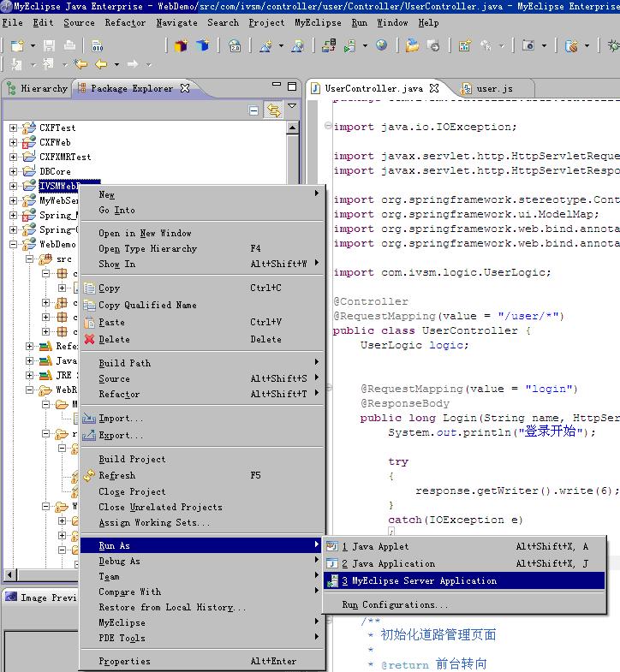This screenshot has height=672, width=620.
Task: Click the back navigation yellow arrow
Action: point(101,64)
